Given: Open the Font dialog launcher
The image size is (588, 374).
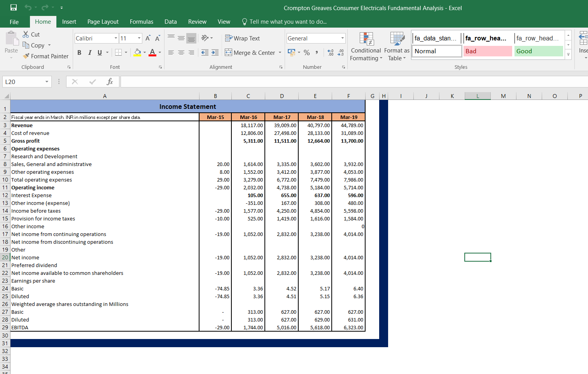Looking at the screenshot, I should coord(160,67).
